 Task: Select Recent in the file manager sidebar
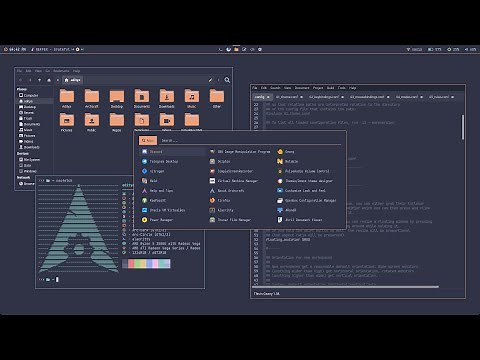(x=26, y=113)
